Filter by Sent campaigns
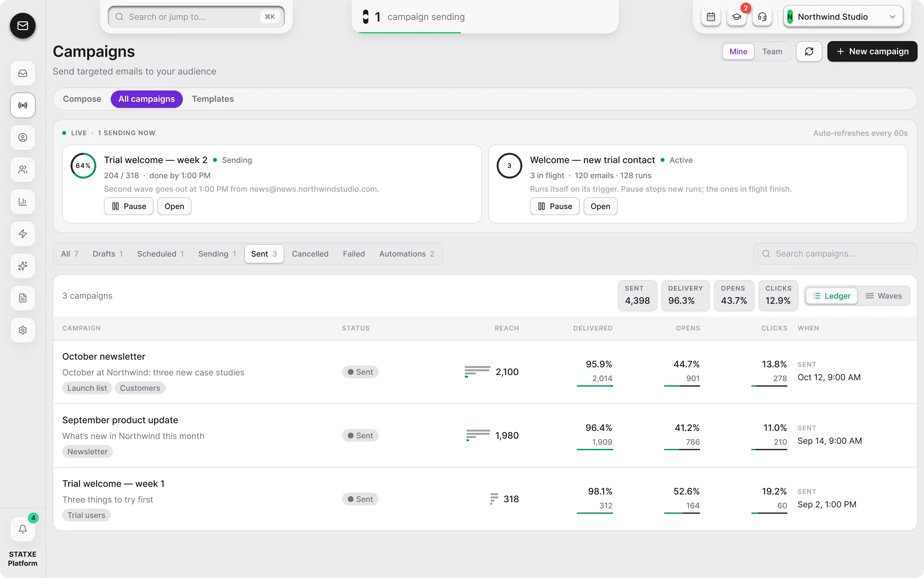 coord(264,254)
